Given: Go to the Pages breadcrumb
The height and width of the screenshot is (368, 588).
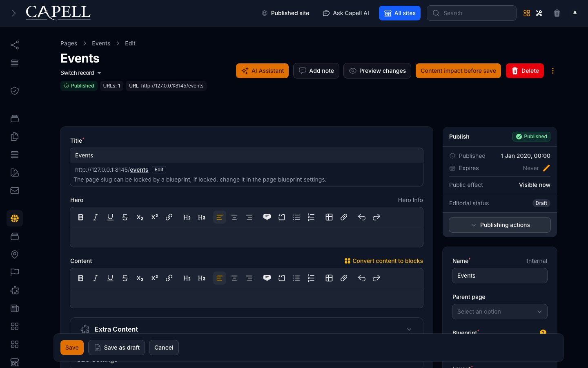Looking at the screenshot, I should 69,43.
